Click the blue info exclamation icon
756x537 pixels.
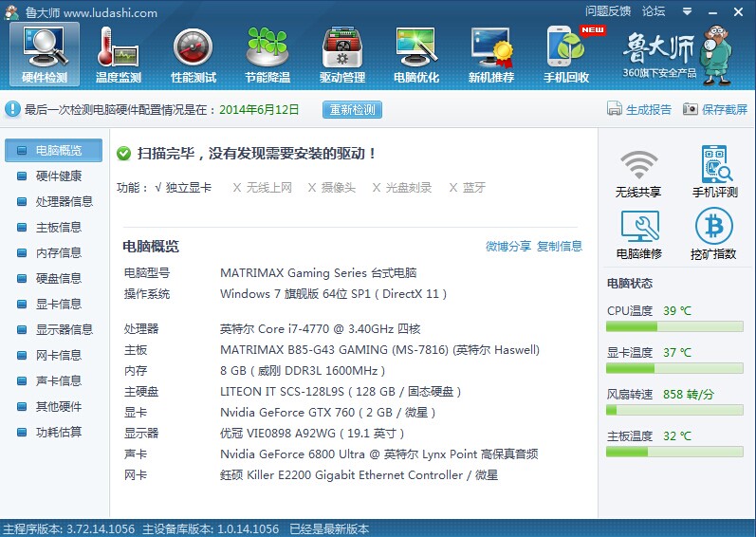[x=12, y=109]
